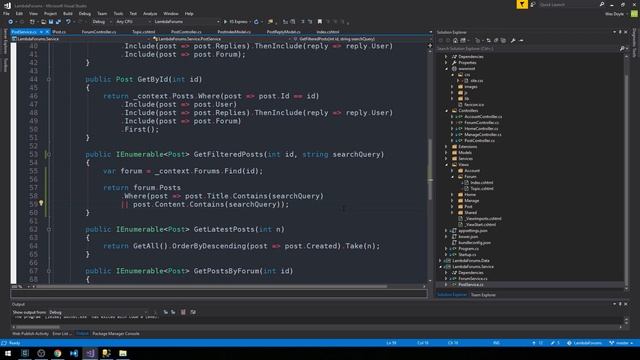The width and height of the screenshot is (640, 360).
Task: Select Index.cshtml under Forum folder
Action: pyautogui.click(x=482, y=182)
